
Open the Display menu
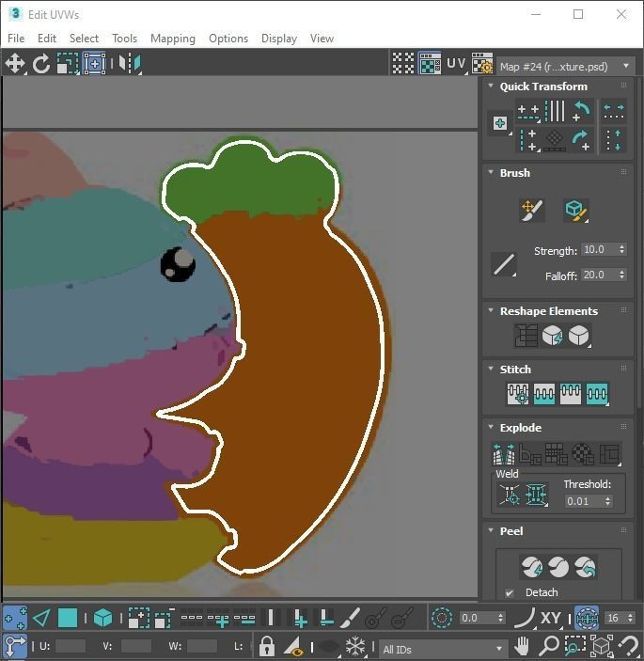pyautogui.click(x=279, y=39)
